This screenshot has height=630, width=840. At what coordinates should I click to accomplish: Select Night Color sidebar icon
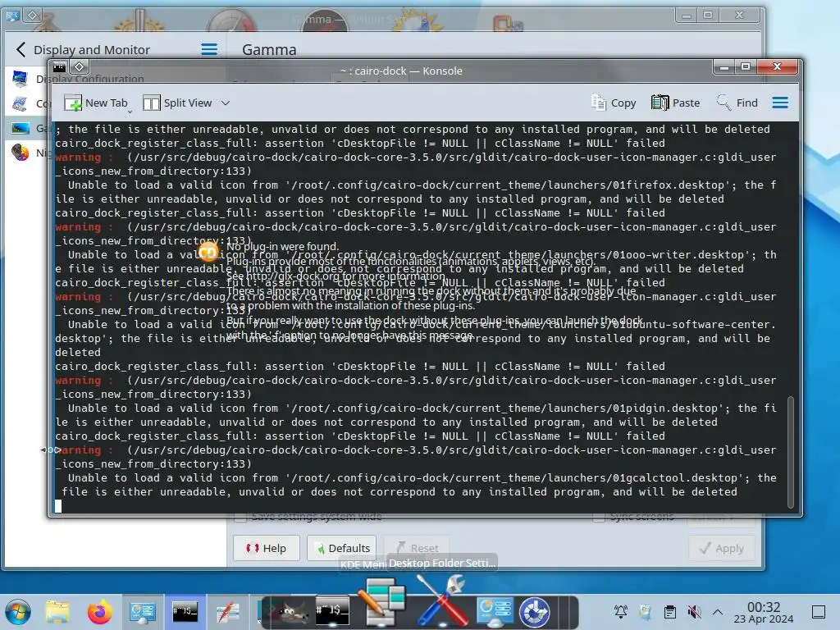point(21,153)
